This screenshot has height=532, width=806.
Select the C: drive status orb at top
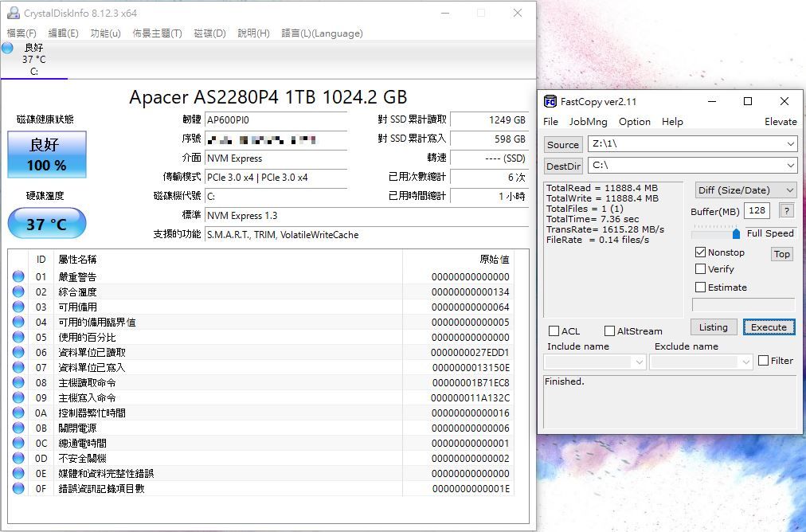tap(7, 49)
